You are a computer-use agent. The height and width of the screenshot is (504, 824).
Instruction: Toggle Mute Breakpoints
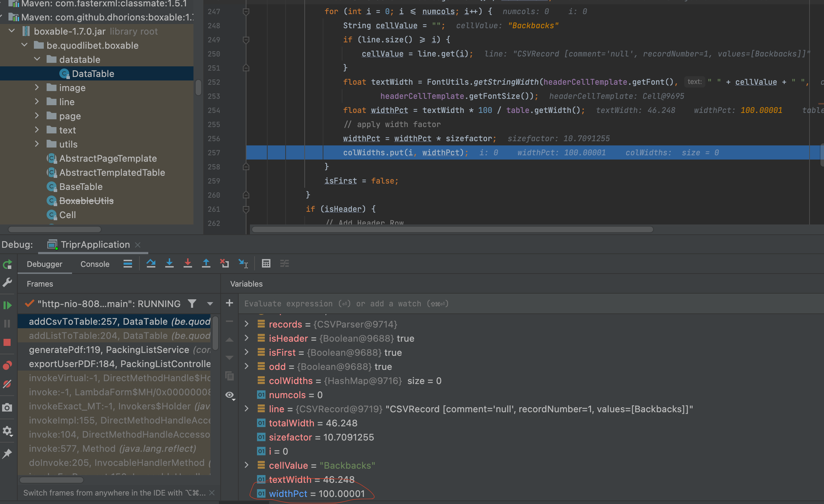click(x=7, y=384)
